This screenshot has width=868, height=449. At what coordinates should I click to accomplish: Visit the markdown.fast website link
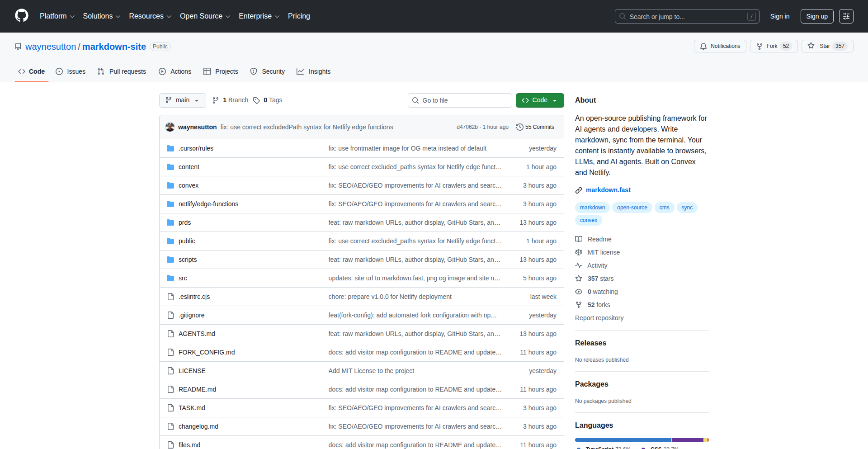tap(608, 190)
